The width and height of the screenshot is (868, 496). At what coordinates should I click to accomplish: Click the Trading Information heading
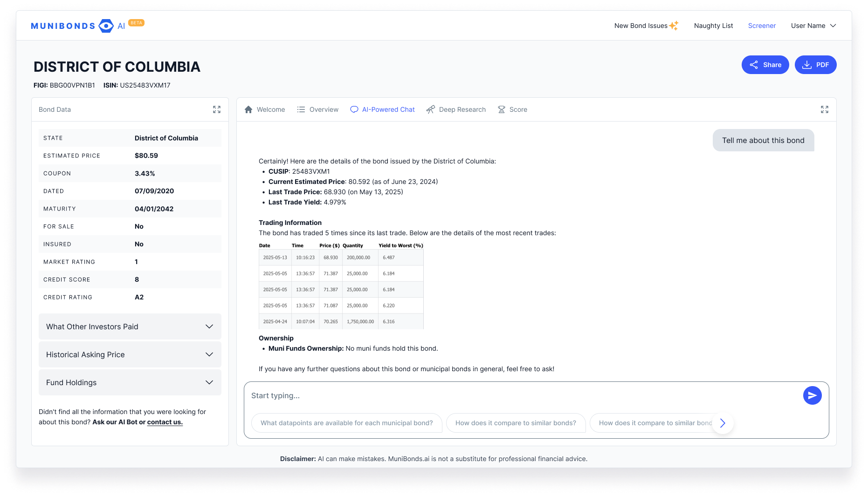(x=290, y=223)
